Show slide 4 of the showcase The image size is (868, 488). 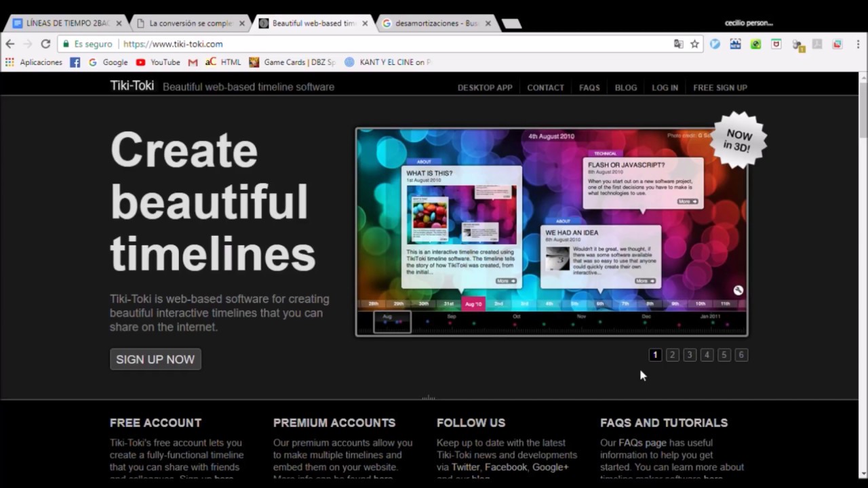pyautogui.click(x=707, y=354)
